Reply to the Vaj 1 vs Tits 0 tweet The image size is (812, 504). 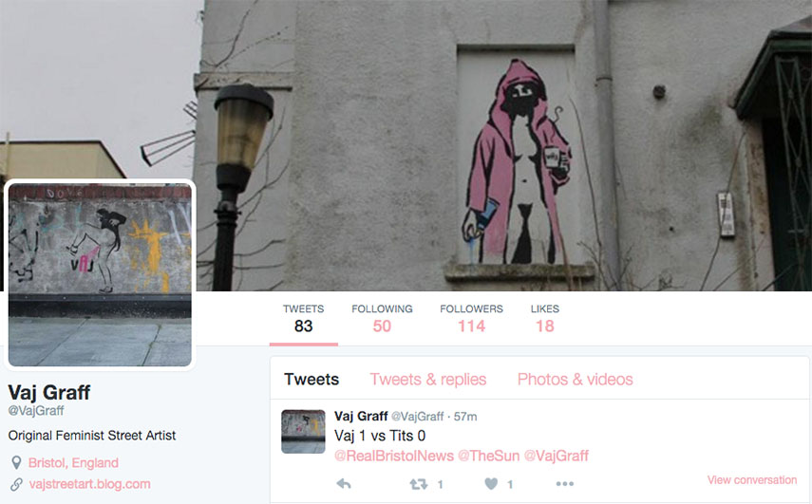pos(344,484)
